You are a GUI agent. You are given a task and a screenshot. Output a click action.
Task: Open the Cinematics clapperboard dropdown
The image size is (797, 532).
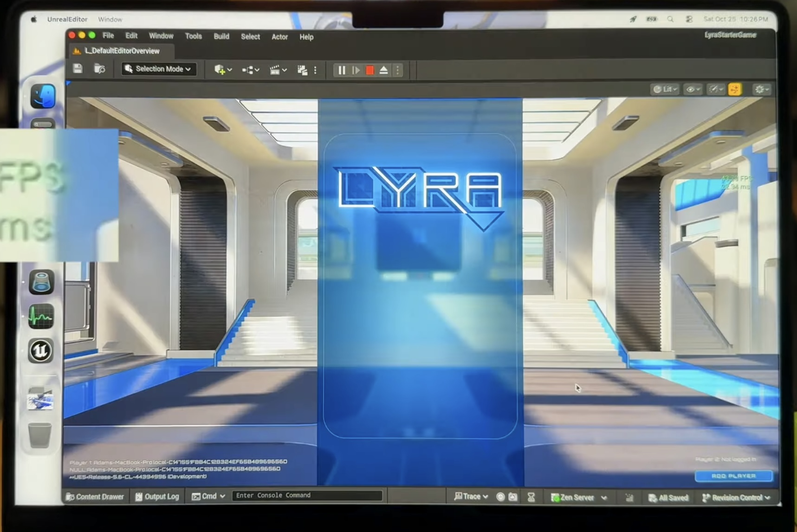(278, 70)
